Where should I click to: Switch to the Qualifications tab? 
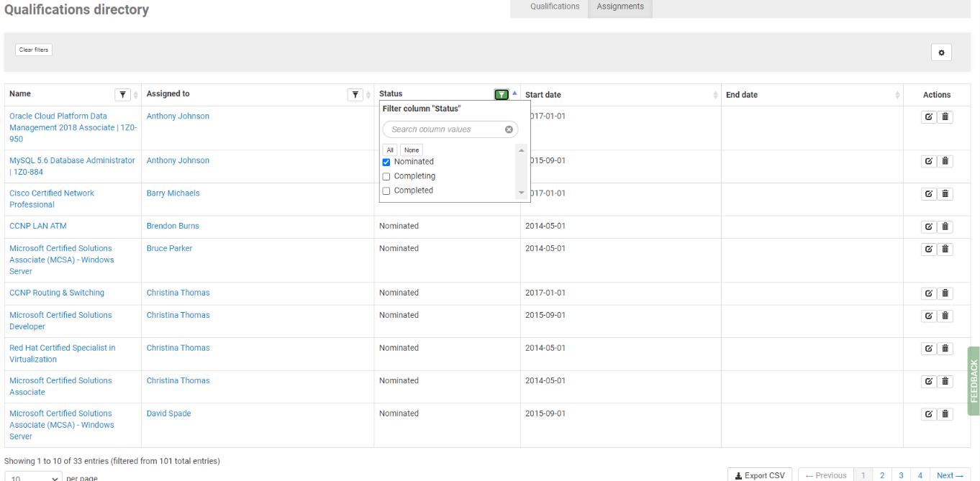tap(555, 6)
